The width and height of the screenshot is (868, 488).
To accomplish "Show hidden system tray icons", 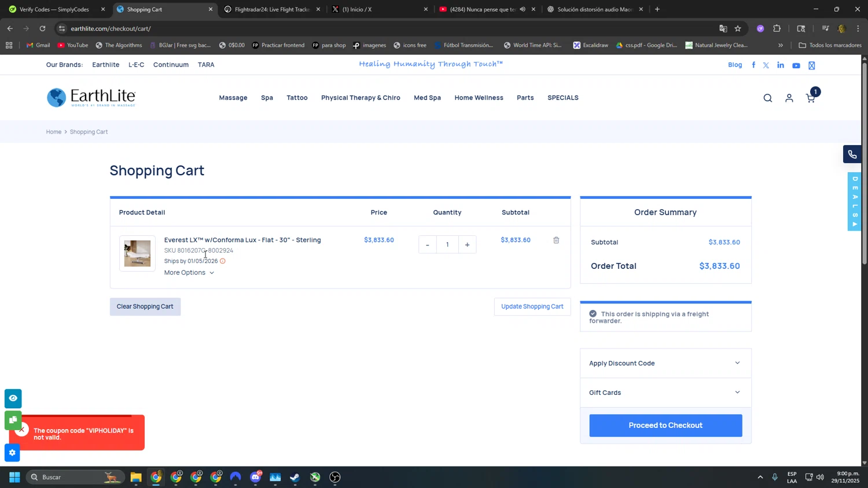I will coord(760,477).
